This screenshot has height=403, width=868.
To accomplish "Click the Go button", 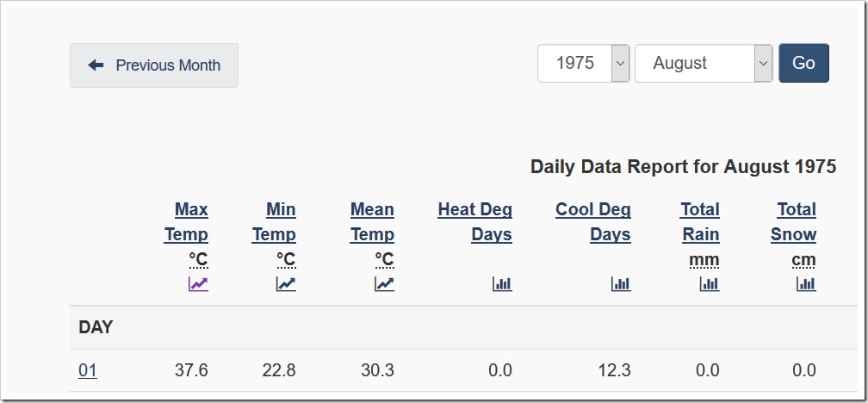I will point(803,63).
